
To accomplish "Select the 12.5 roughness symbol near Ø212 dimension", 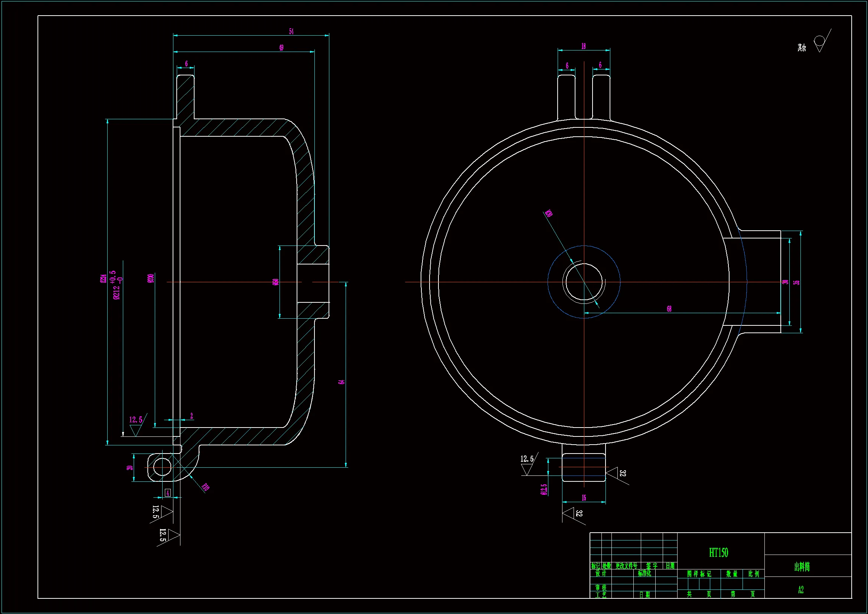I will (136, 427).
